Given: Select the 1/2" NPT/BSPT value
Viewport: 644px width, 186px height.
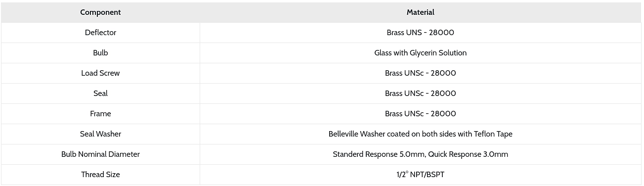Looking at the screenshot, I should click(x=421, y=175).
